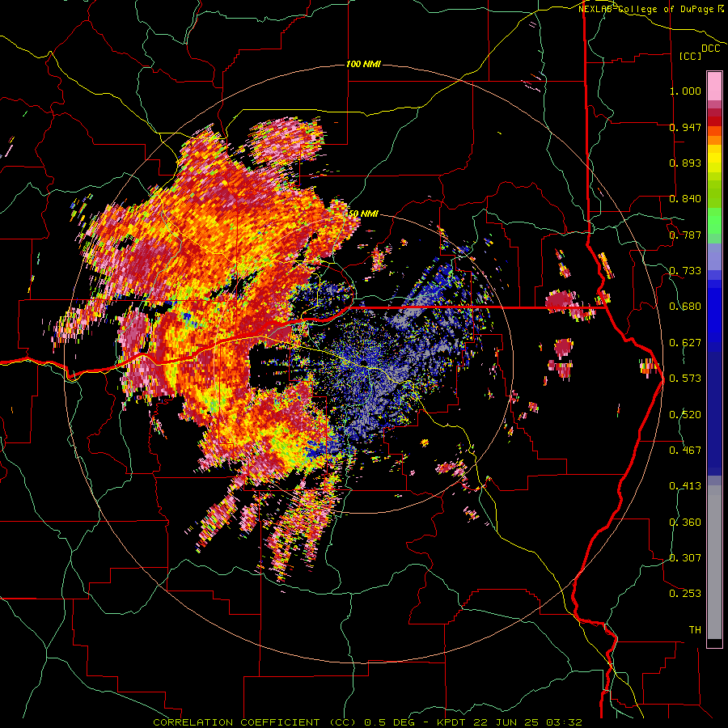Click the 0.680 scale label
This screenshot has height=728, width=728.
(x=685, y=307)
